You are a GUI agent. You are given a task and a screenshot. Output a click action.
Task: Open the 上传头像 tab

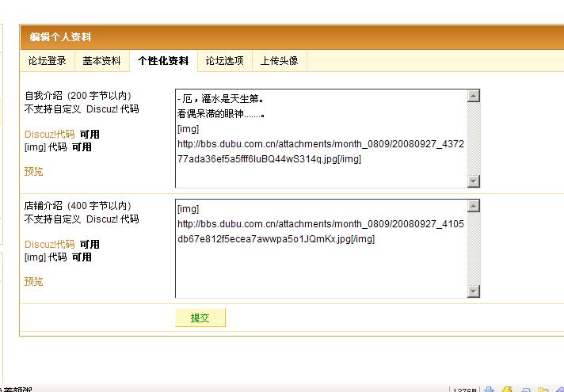click(279, 61)
